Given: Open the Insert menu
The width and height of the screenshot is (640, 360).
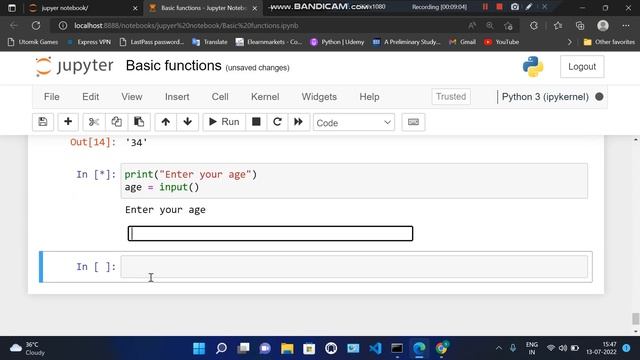Looking at the screenshot, I should [177, 97].
